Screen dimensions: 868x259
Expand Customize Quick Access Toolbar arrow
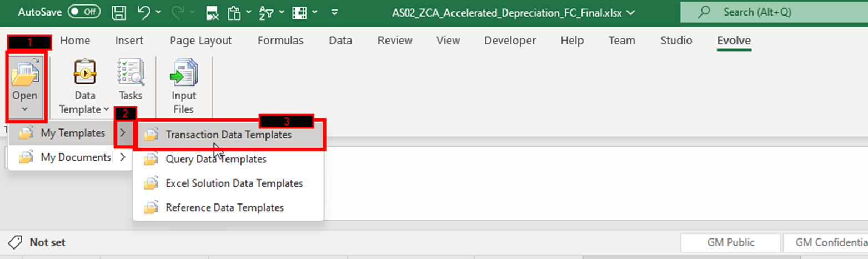(334, 12)
